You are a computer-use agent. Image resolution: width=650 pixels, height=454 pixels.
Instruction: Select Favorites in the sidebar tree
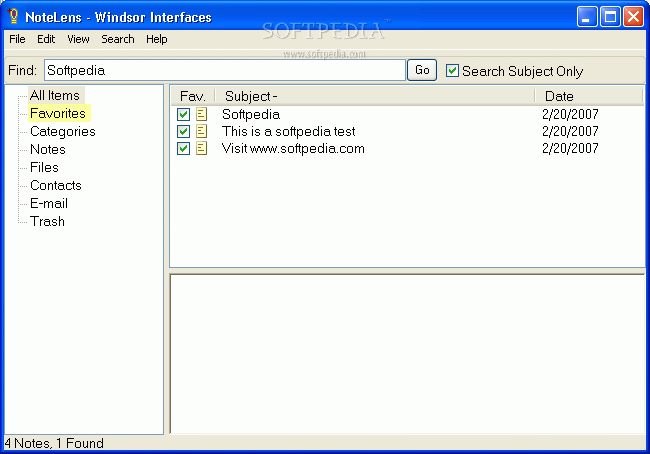tap(58, 113)
